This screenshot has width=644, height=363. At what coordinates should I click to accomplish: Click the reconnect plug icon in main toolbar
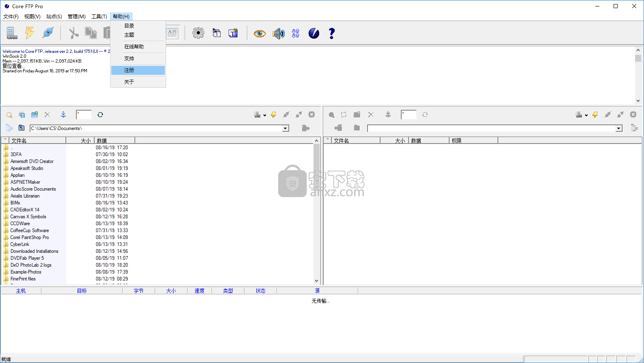tap(48, 33)
